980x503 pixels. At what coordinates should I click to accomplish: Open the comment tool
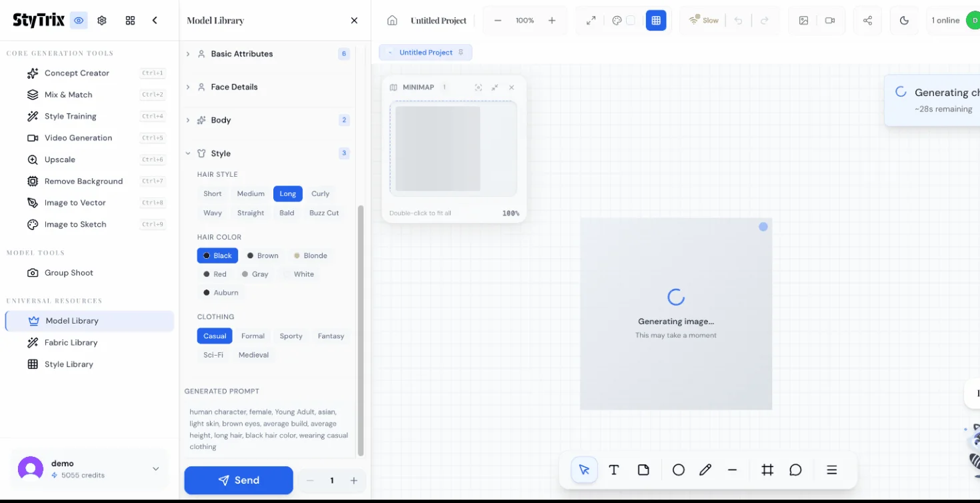click(x=795, y=470)
